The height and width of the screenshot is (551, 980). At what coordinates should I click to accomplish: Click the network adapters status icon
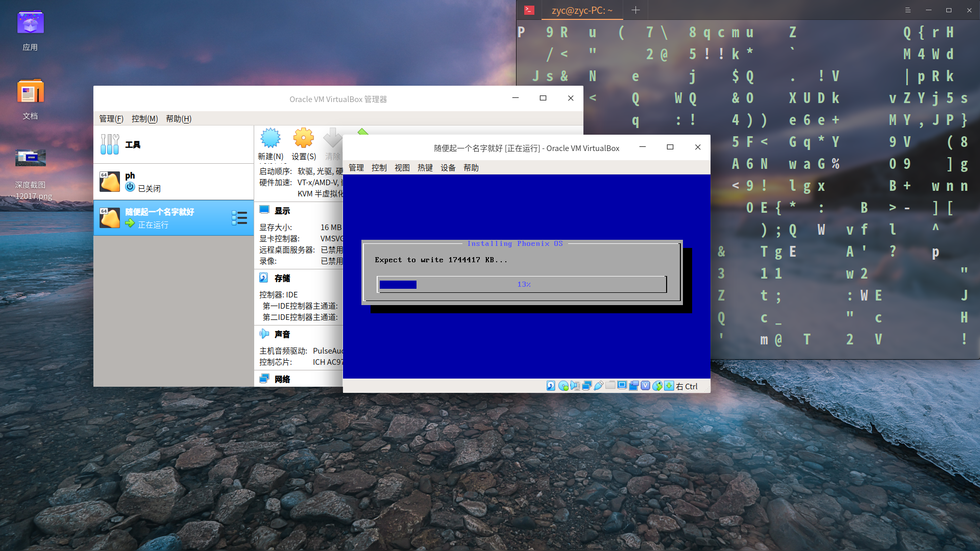[586, 386]
